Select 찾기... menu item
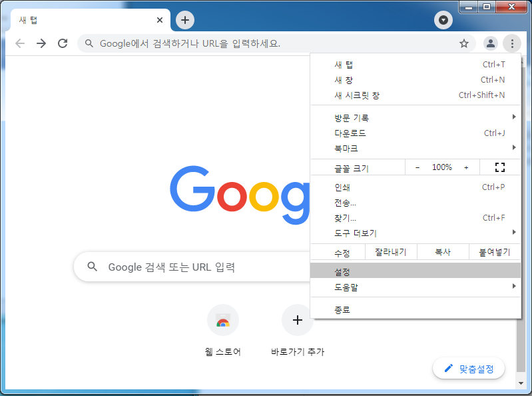The width and height of the screenshot is (532, 396). click(x=415, y=218)
